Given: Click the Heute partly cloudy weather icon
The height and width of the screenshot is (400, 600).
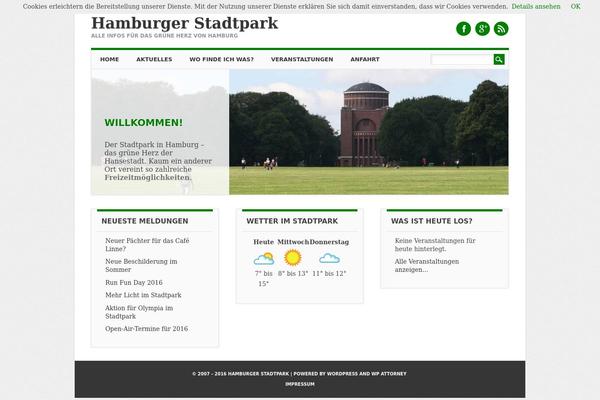Looking at the screenshot, I should [x=264, y=259].
